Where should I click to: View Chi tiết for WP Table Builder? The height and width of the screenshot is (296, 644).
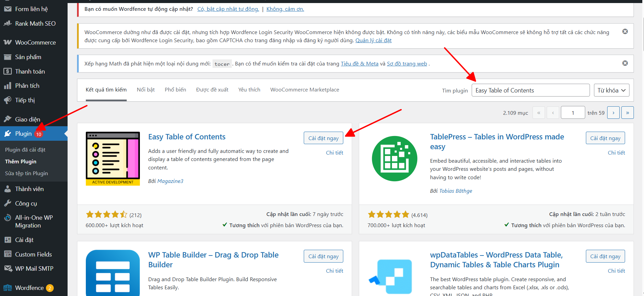[x=335, y=271]
